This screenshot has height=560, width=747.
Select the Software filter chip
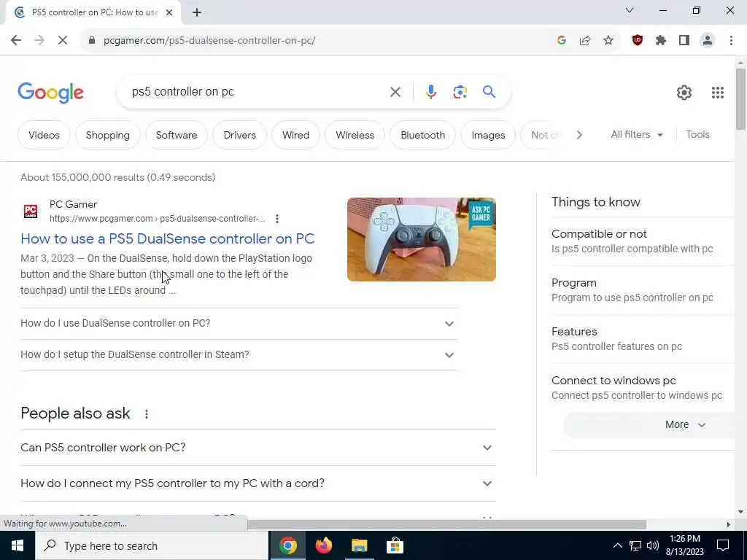[177, 135]
